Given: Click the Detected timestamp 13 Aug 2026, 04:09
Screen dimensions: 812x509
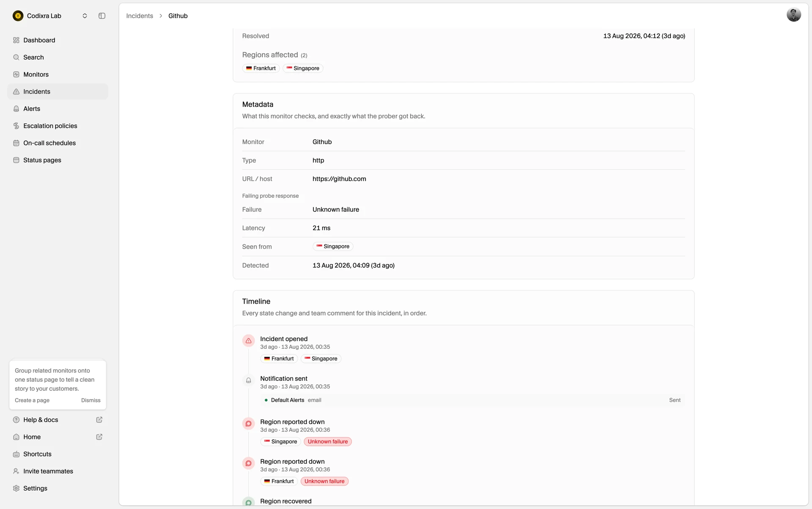Looking at the screenshot, I should click(354, 265).
